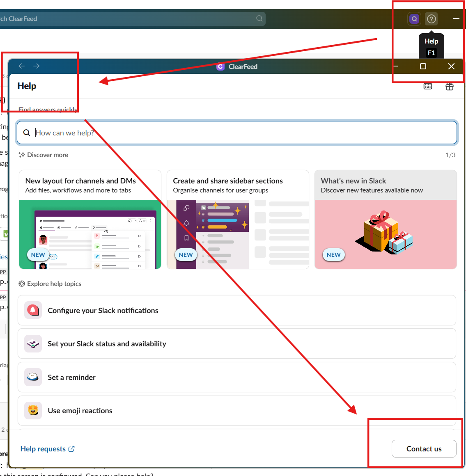The height and width of the screenshot is (476, 466).
Task: Click NEW badge on sidebar sections card
Action: (x=186, y=255)
